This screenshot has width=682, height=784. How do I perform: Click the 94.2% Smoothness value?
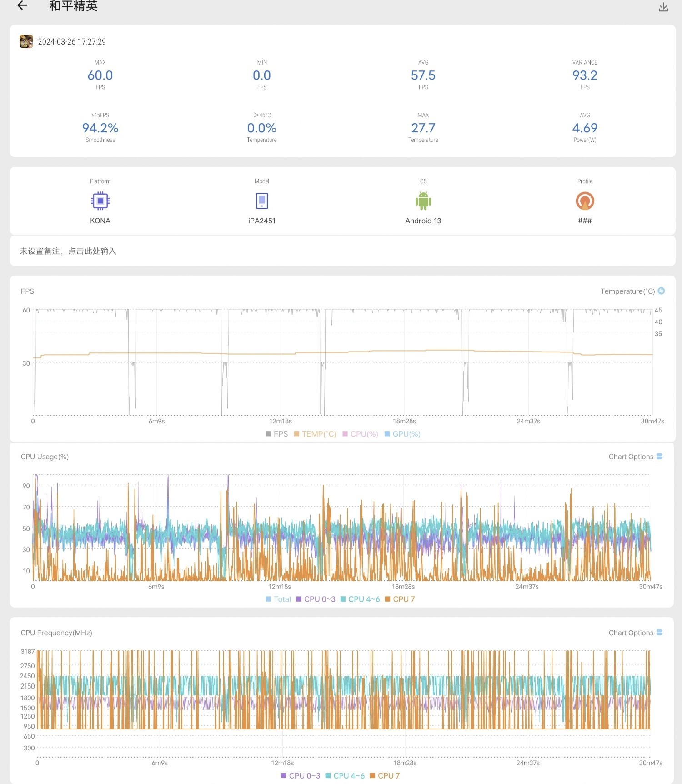(x=100, y=128)
